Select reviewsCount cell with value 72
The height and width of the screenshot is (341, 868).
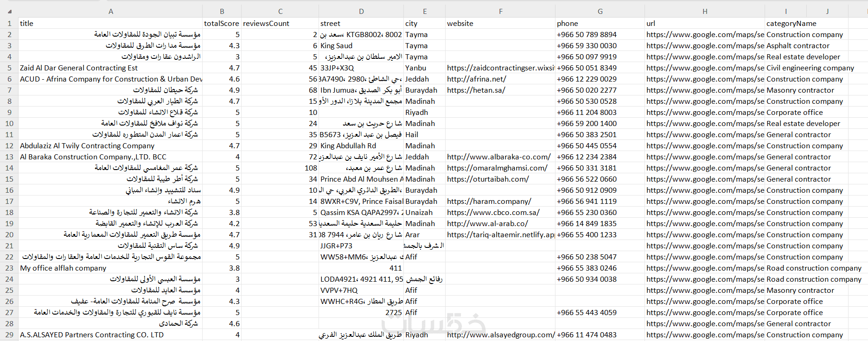pos(280,157)
